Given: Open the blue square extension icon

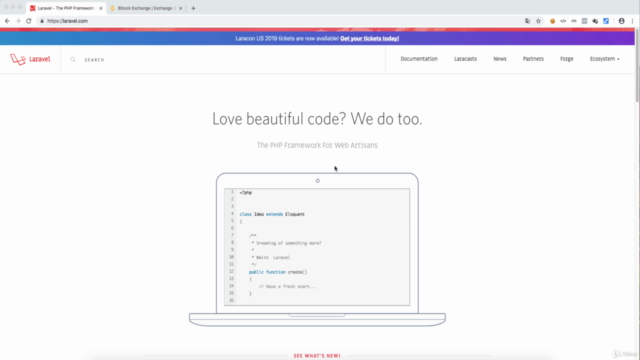Looking at the screenshot, I should tap(606, 21).
